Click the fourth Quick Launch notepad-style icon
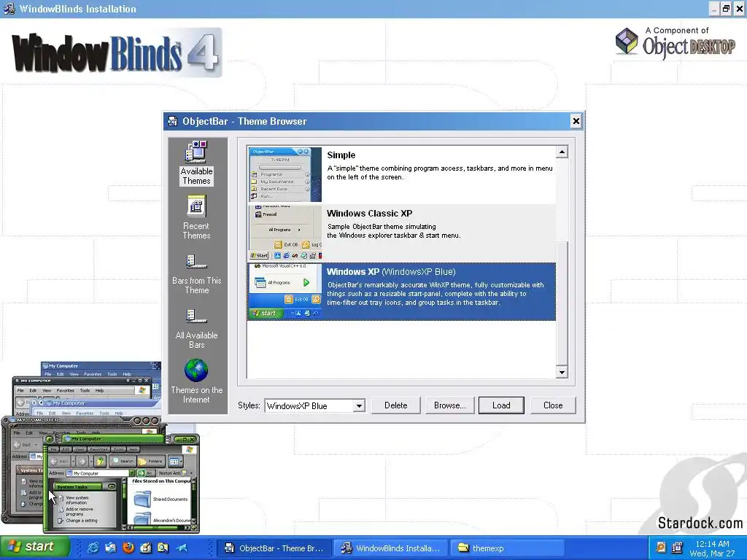 coord(146,548)
